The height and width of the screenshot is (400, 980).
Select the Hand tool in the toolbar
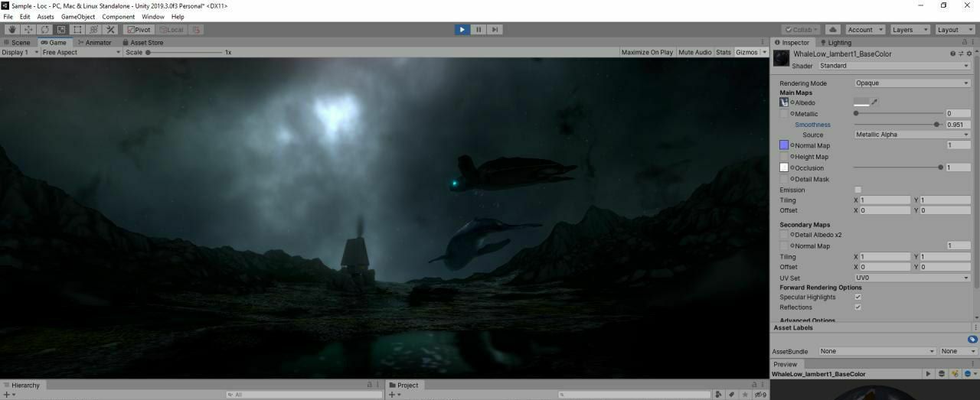11,30
